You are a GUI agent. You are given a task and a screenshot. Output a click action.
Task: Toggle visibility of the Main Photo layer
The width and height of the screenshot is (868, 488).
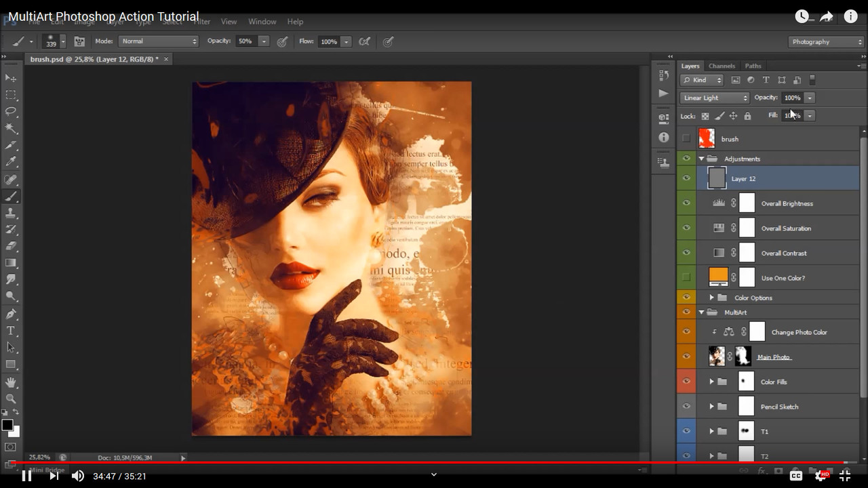tap(686, 356)
